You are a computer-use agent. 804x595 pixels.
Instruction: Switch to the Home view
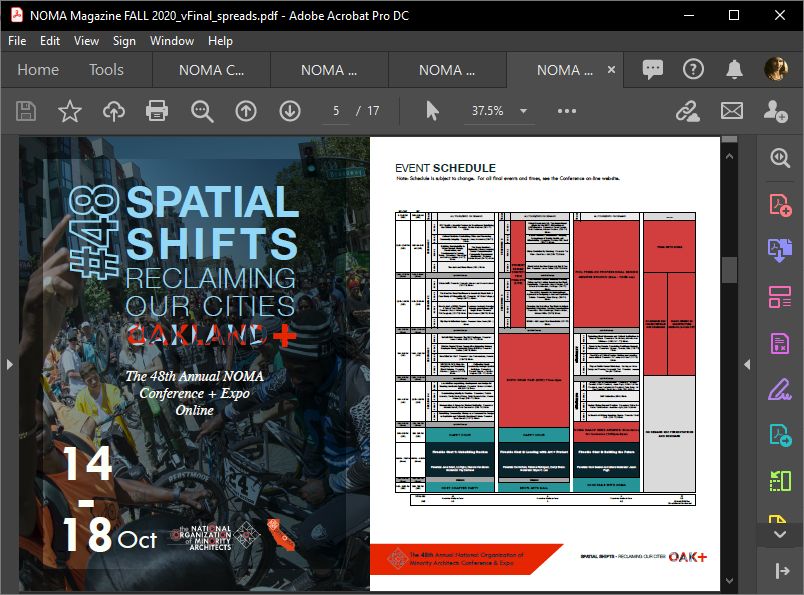(x=38, y=70)
